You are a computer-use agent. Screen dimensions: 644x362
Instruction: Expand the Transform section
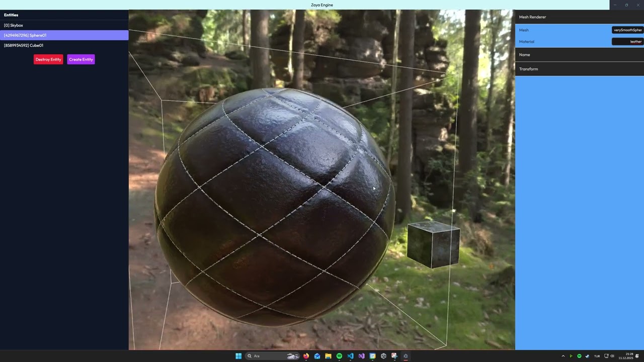tap(580, 69)
